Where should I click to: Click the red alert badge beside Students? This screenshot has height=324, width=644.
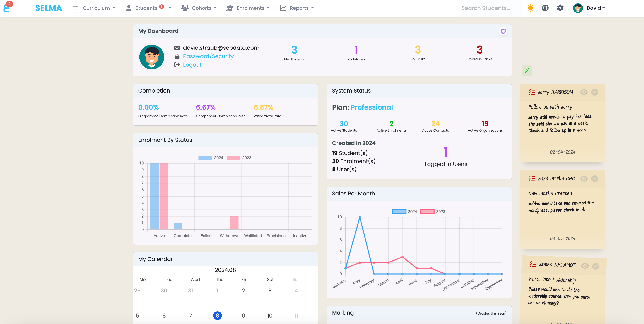tap(162, 7)
